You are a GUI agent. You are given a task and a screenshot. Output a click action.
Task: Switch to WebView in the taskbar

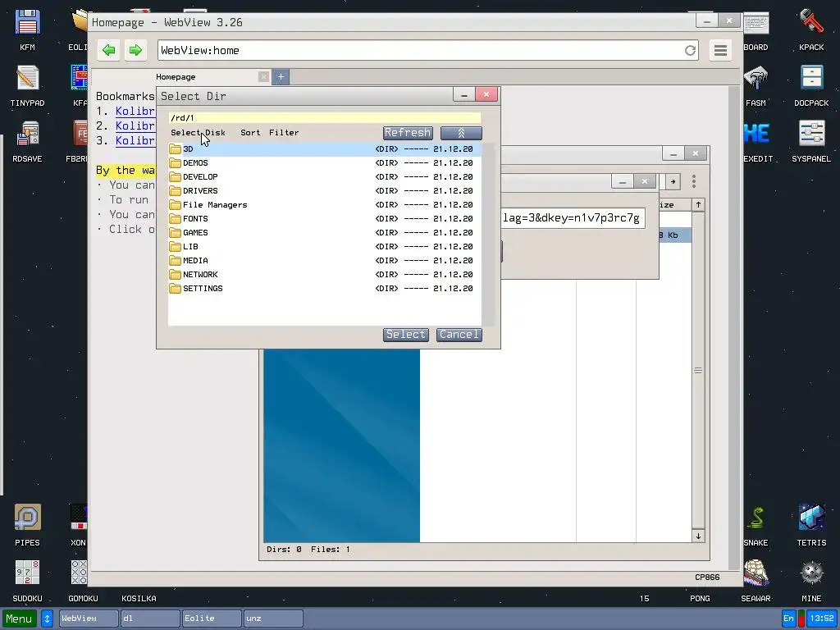(x=89, y=619)
